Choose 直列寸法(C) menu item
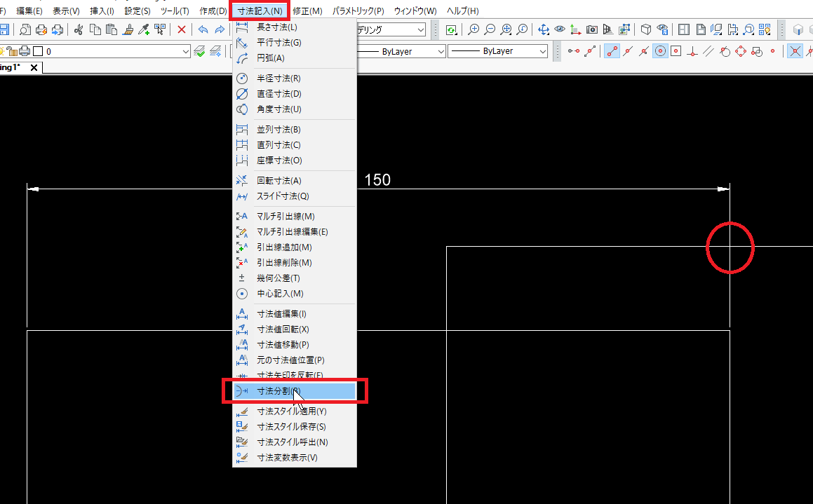The height and width of the screenshot is (504, 813). point(295,145)
